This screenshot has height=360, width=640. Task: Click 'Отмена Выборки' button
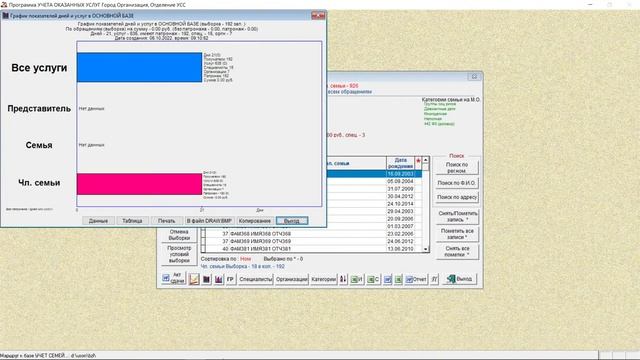tap(179, 235)
